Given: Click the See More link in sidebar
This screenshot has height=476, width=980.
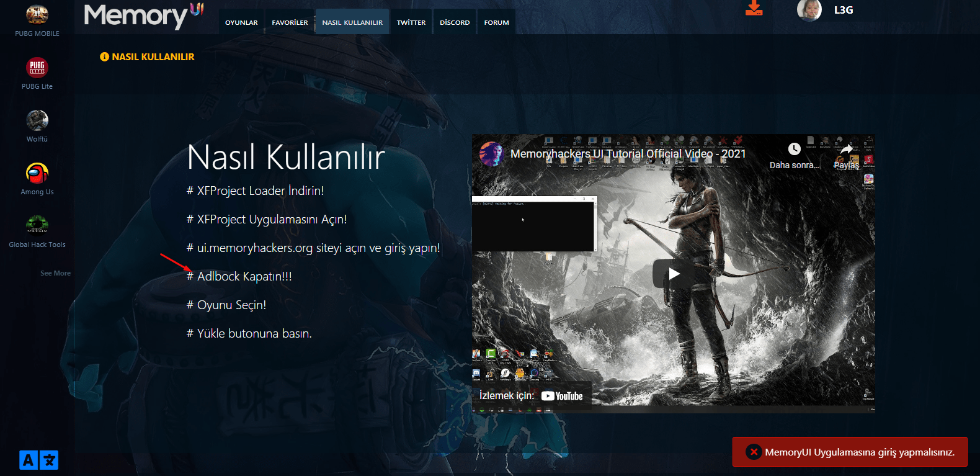Looking at the screenshot, I should tap(55, 273).
